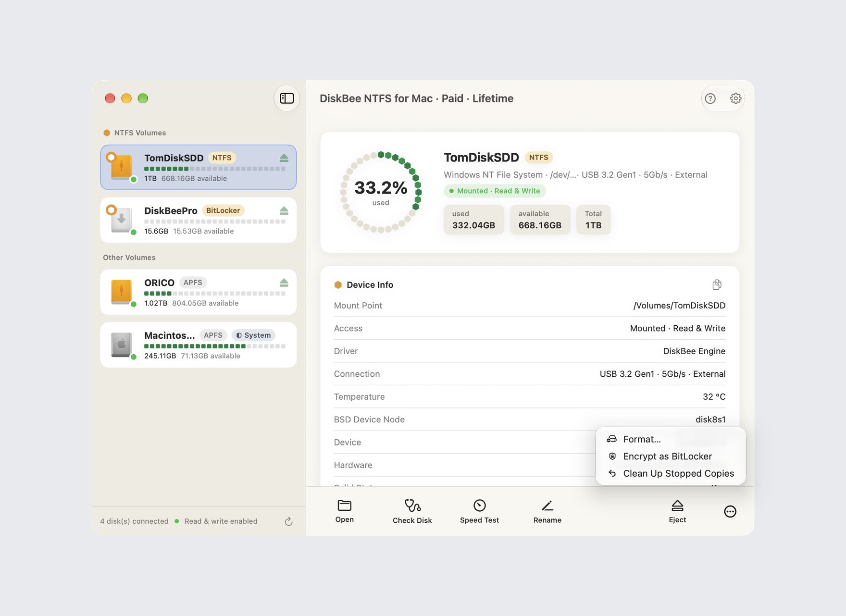846x616 pixels.
Task: Click the Total 1TB tile
Action: [593, 220]
